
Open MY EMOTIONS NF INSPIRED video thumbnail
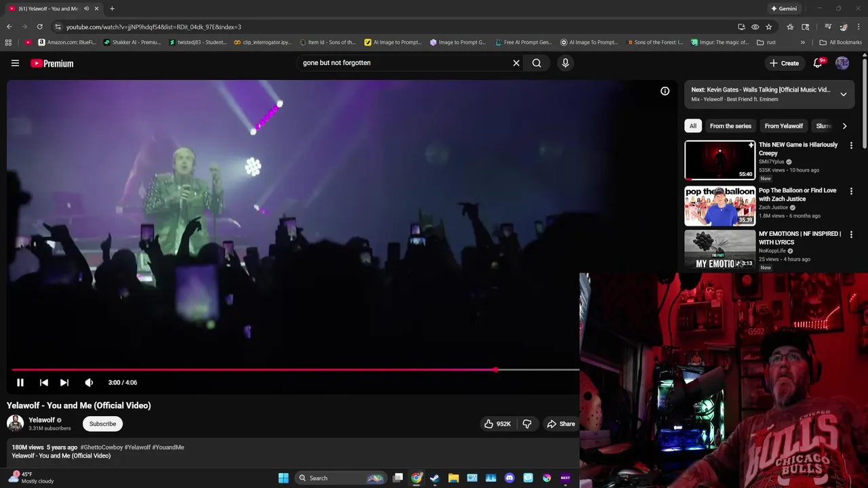719,251
